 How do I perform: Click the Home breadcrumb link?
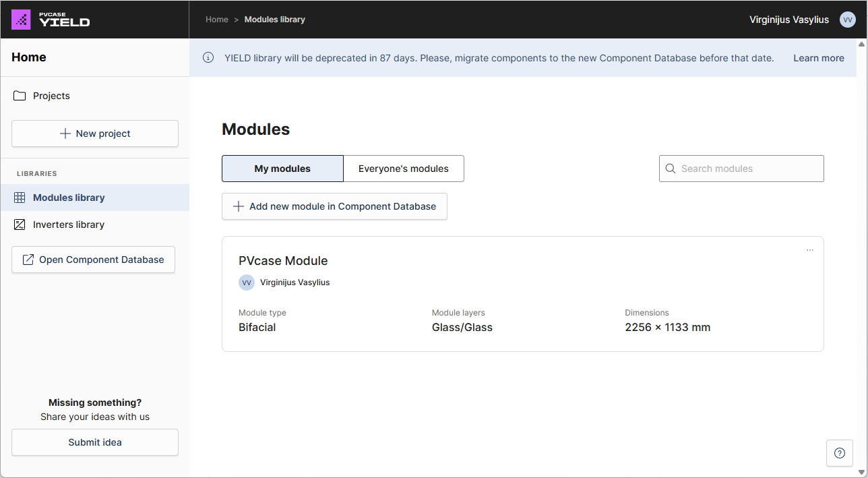tap(217, 20)
